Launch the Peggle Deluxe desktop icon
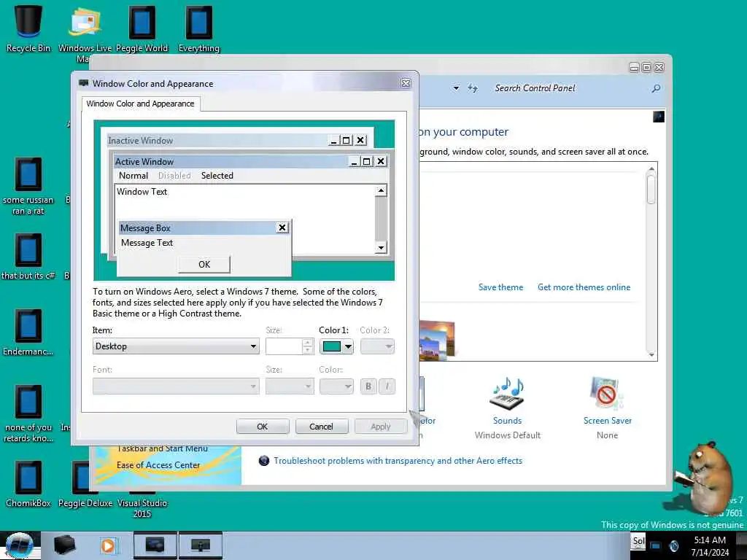Image resolution: width=747 pixels, height=560 pixels. (85, 485)
